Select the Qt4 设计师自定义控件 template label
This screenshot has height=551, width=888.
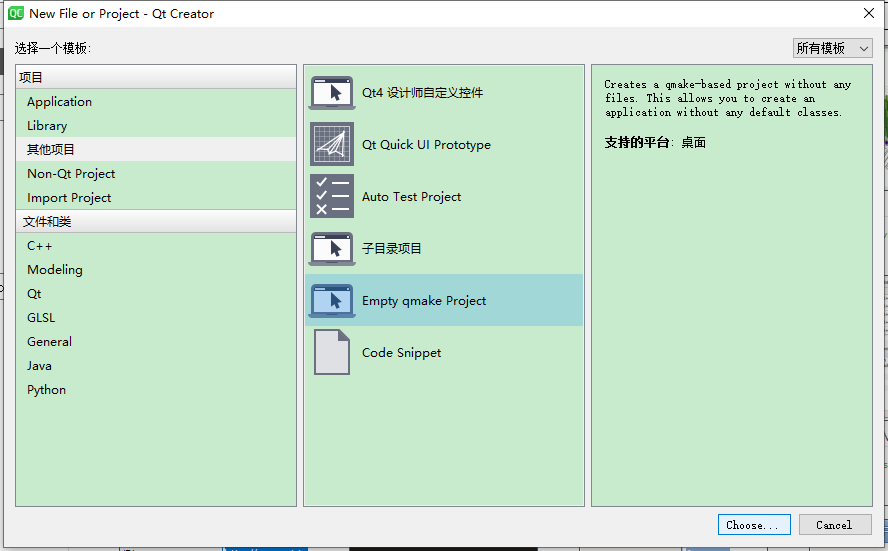pos(422,92)
